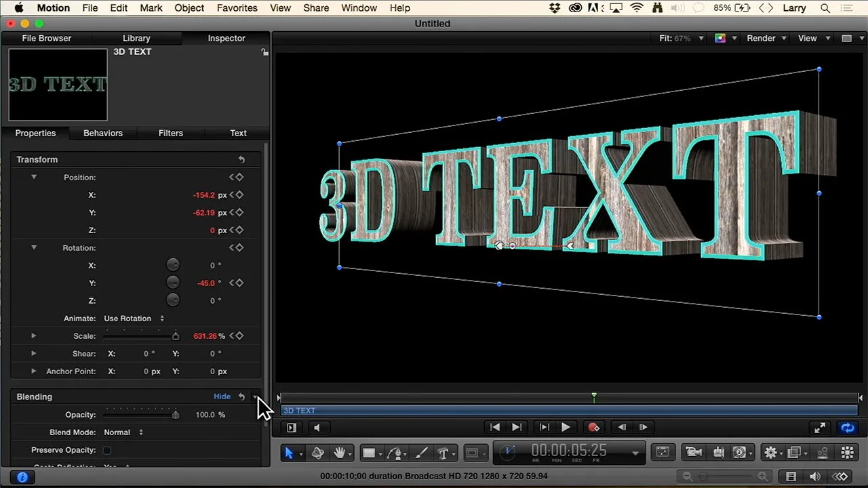Select the Text tool in the toolbar
The width and height of the screenshot is (868, 488).
pyautogui.click(x=443, y=452)
